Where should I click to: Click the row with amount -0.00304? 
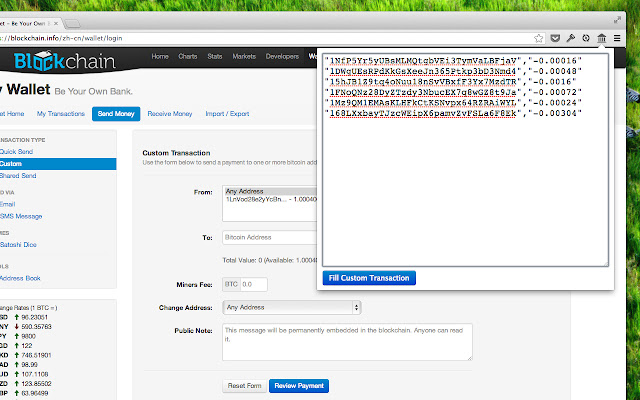click(x=453, y=113)
